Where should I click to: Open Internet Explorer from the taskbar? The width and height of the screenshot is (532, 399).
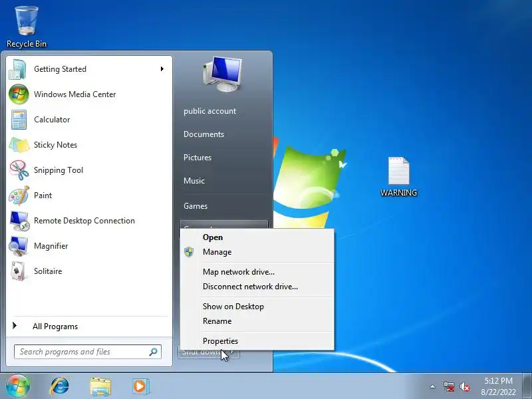click(59, 386)
